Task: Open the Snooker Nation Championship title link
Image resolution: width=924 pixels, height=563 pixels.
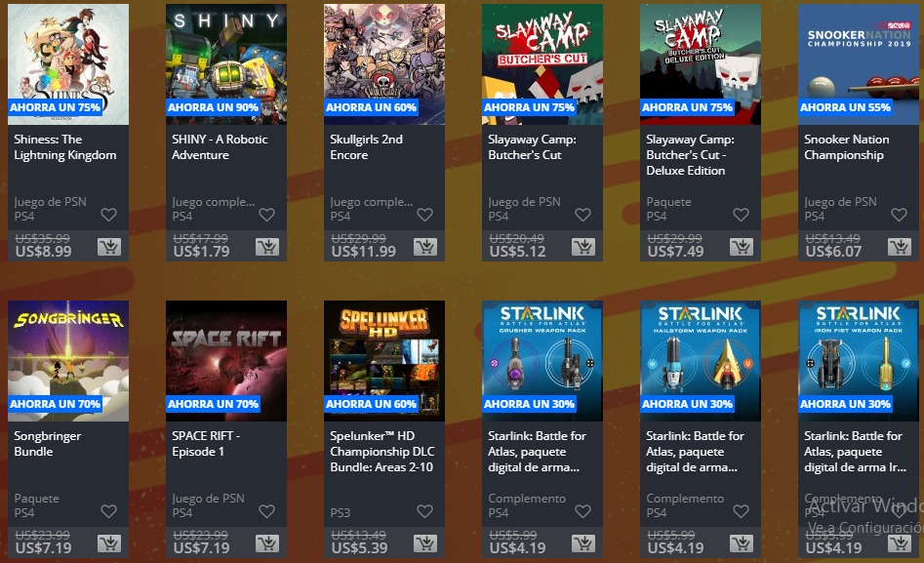Action: (x=846, y=147)
